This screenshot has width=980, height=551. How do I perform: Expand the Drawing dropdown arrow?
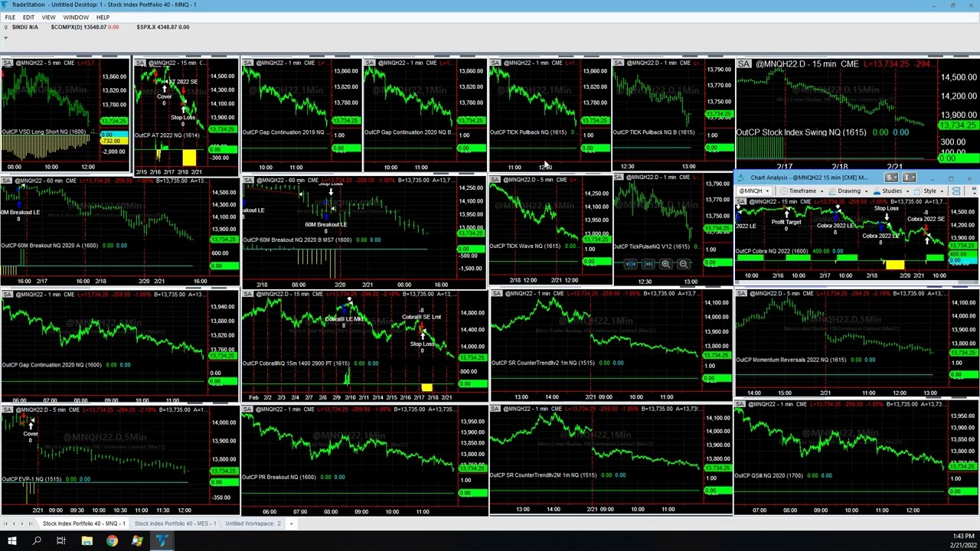click(x=867, y=191)
